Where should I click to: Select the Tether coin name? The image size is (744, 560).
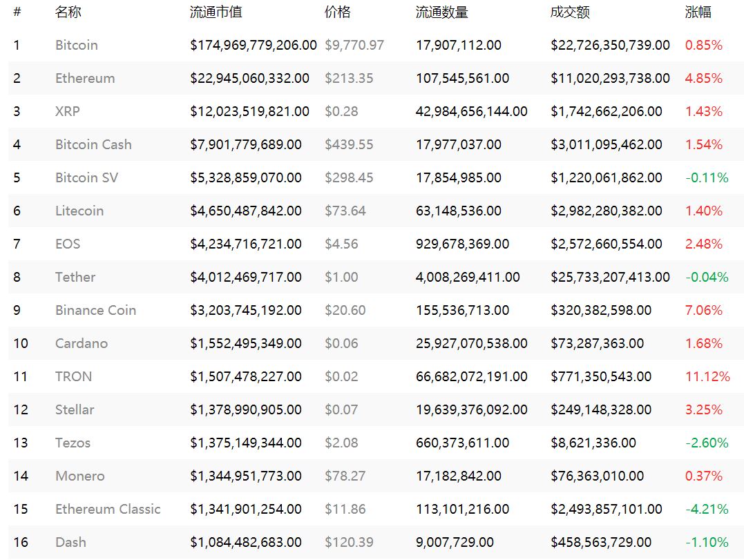(x=75, y=277)
